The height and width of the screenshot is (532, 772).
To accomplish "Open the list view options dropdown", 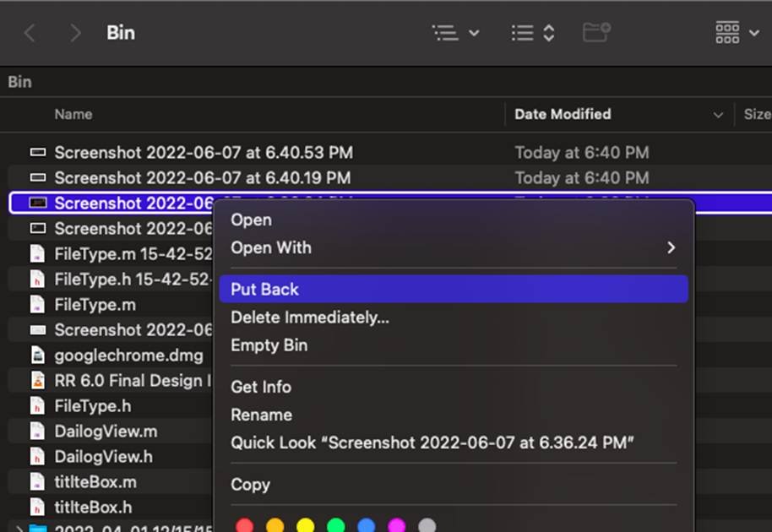I will coord(455,33).
